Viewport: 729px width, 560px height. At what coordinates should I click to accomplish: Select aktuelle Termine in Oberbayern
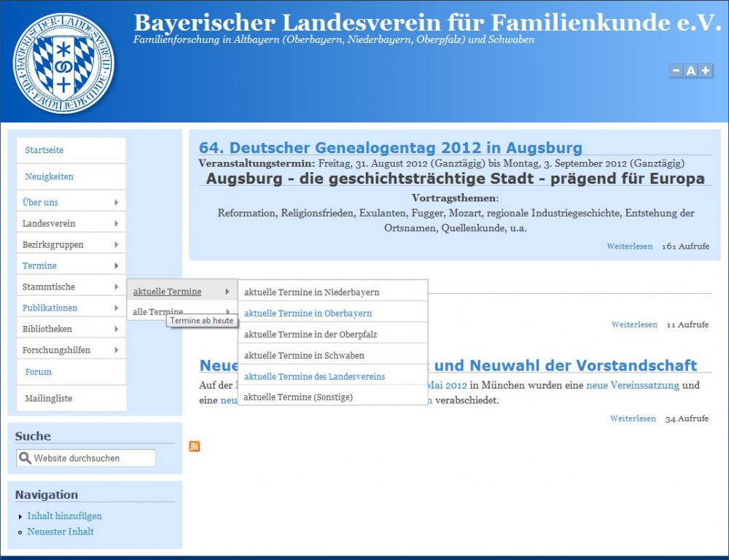[x=308, y=314]
